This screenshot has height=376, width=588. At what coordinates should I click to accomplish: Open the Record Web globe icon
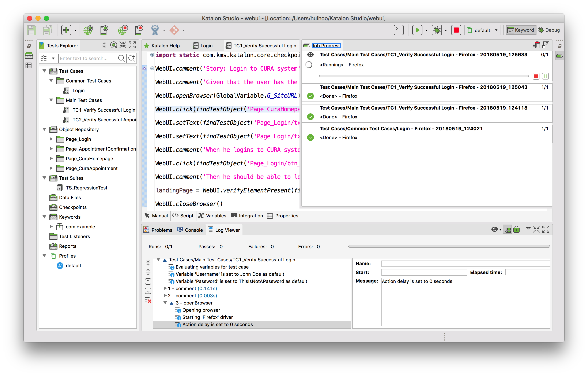click(x=123, y=30)
